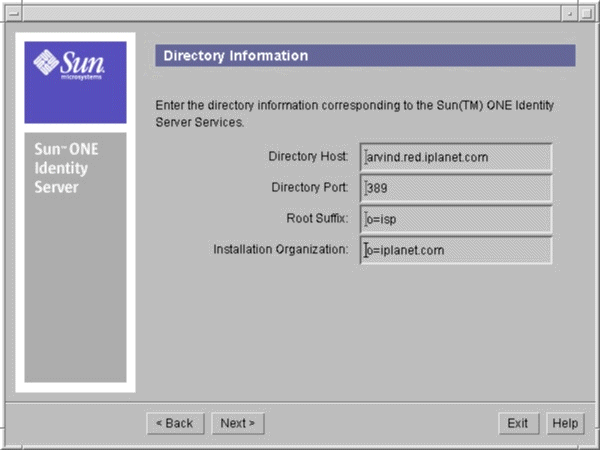
Task: Click the Directory Information heading
Action: point(236,56)
